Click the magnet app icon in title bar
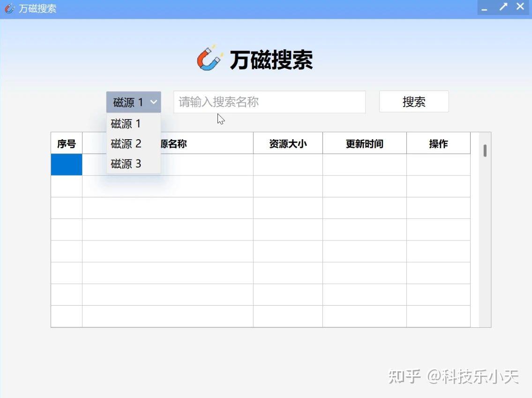 tap(9, 7)
